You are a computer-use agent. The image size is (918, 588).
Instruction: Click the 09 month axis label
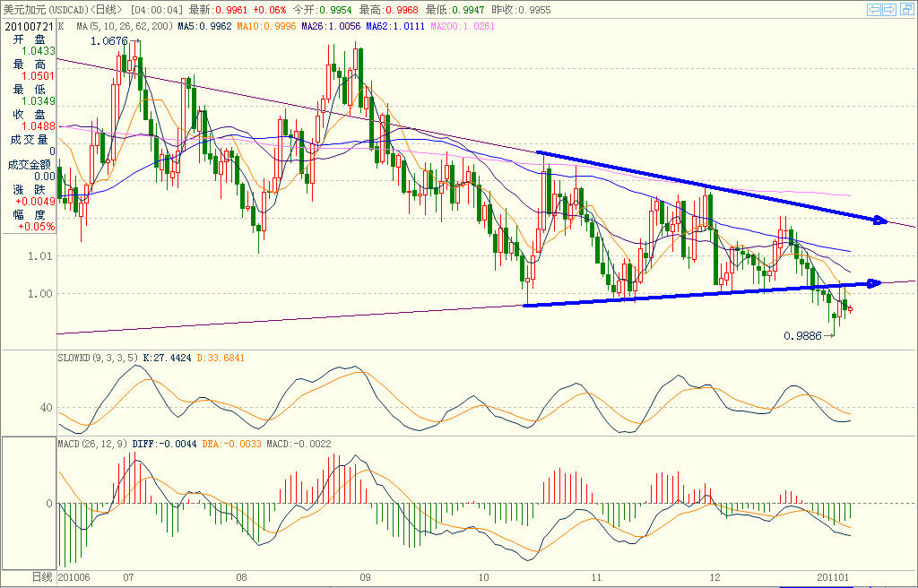(x=366, y=577)
